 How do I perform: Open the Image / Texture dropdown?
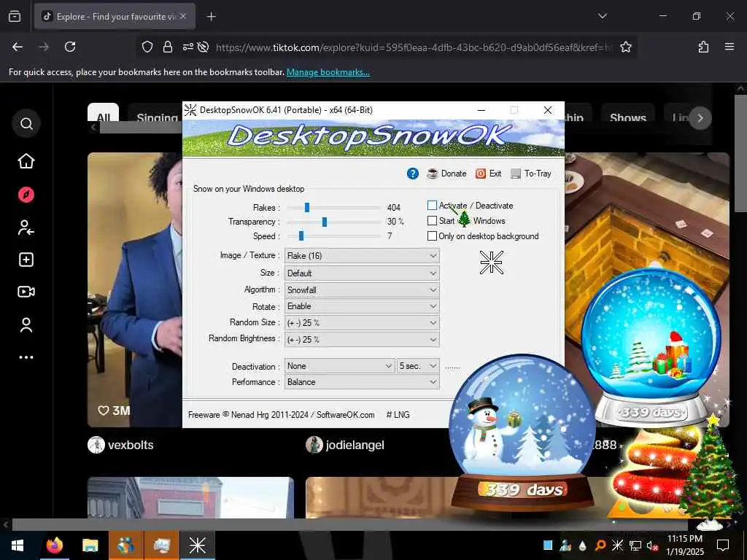pos(362,256)
